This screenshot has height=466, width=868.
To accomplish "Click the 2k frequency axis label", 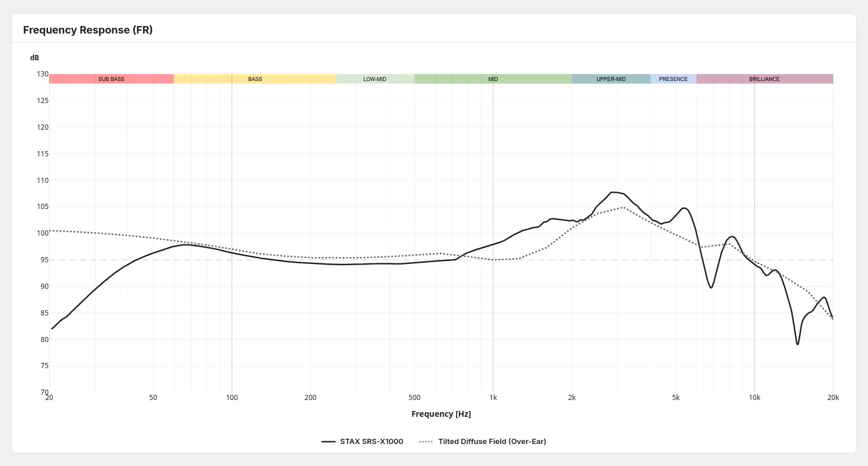I will [572, 398].
